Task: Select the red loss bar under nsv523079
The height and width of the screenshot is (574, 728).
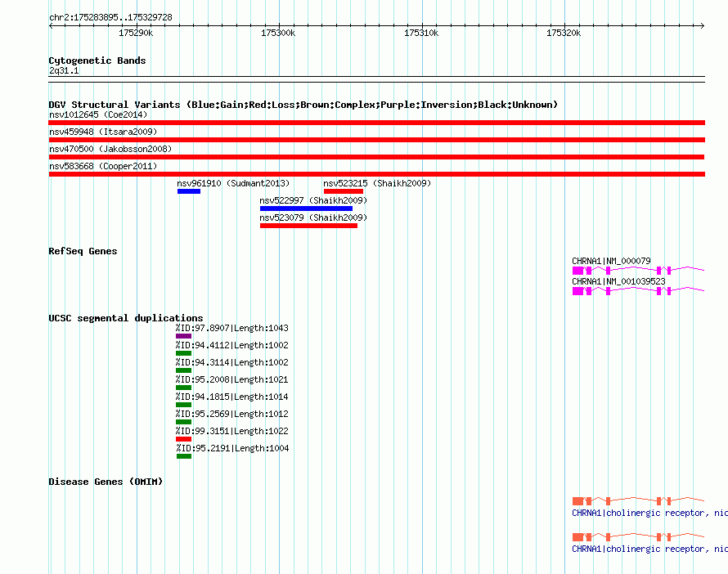Action: (308, 226)
